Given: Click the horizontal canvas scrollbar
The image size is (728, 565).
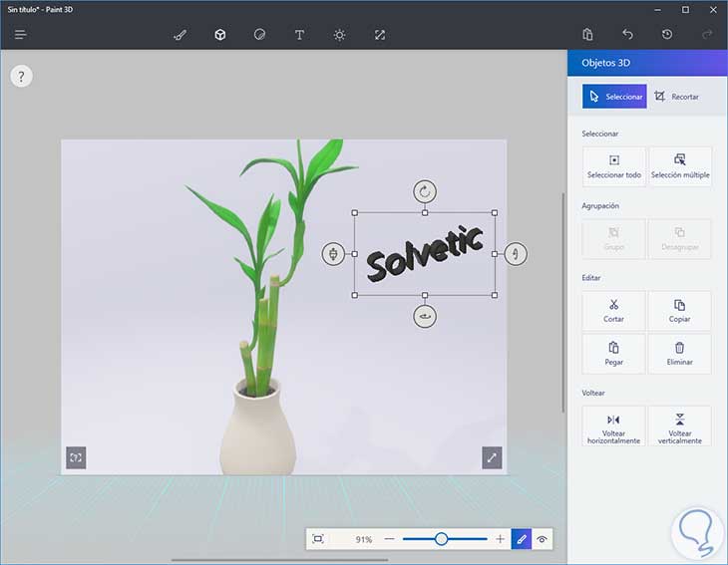Looking at the screenshot, I should click(x=279, y=560).
